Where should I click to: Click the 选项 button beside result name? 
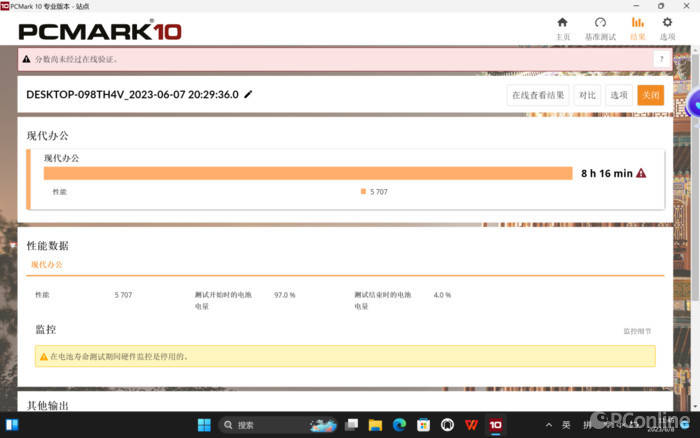pyautogui.click(x=619, y=95)
